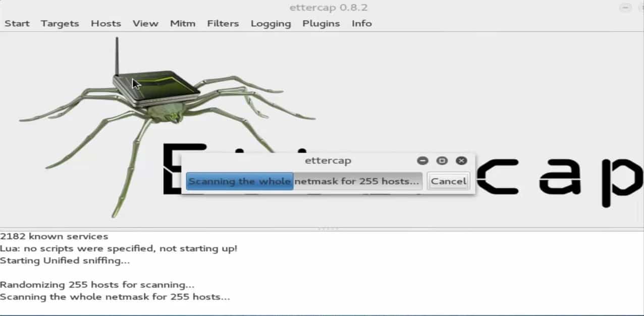Click 'Starting Unified sniffing...' log line
Screen dimensions: 644x316
pyautogui.click(x=65, y=261)
